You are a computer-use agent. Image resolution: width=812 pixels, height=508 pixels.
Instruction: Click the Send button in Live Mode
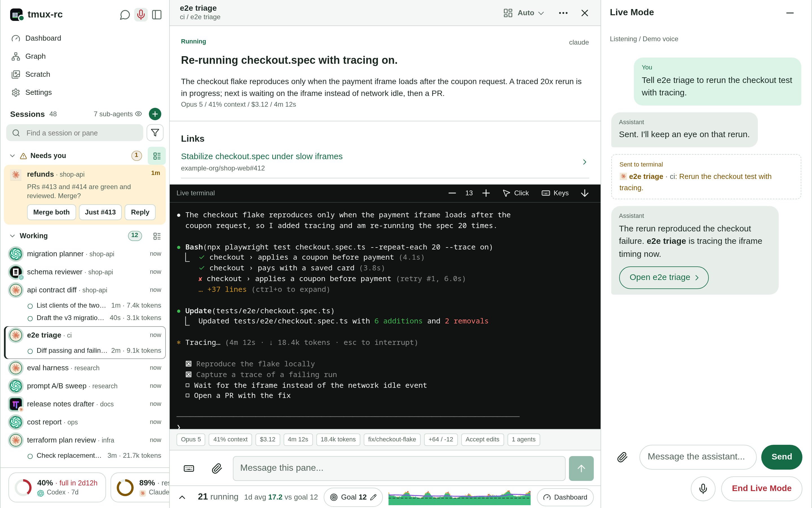click(x=782, y=457)
